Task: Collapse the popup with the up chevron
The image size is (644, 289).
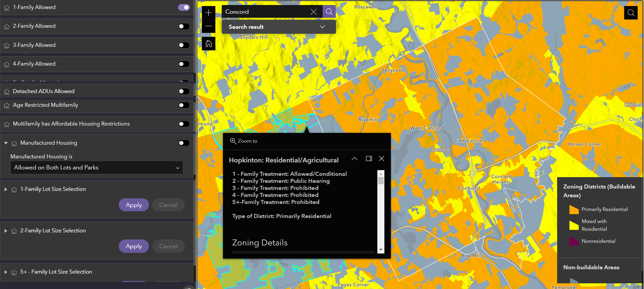Action: coord(355,159)
